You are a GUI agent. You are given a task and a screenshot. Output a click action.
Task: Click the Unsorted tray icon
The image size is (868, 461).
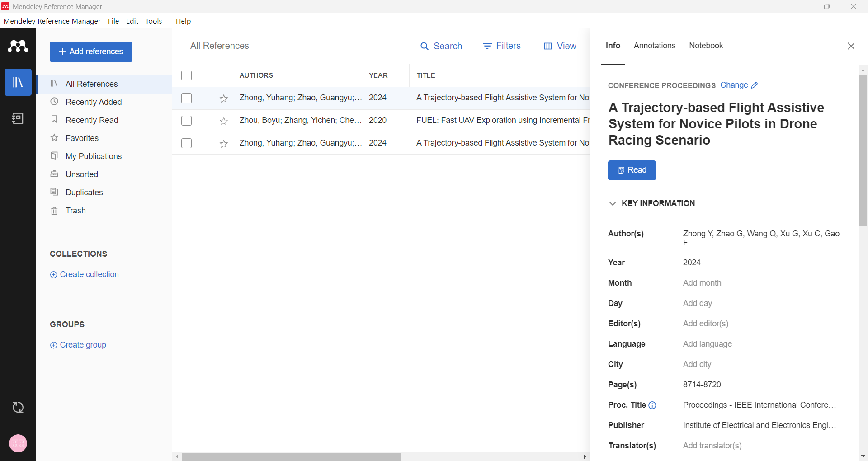pos(54,174)
